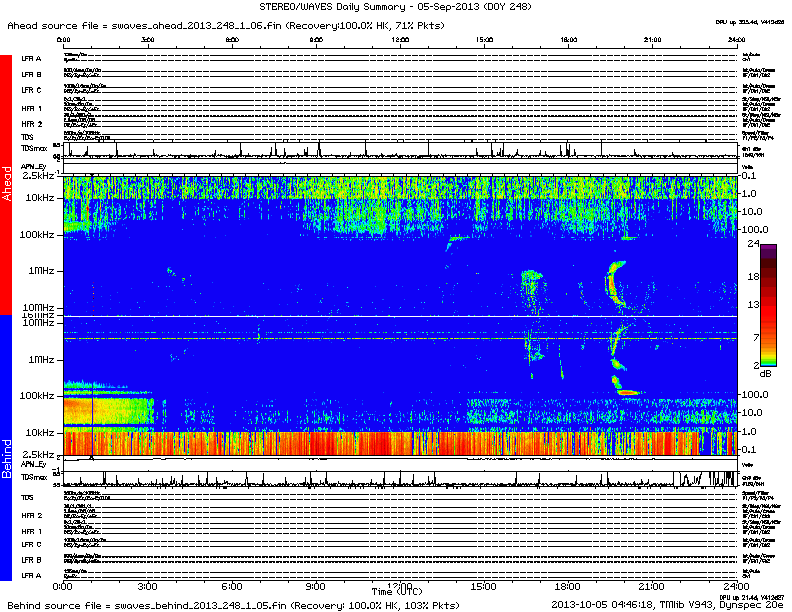
Task: Click the blue Behind spacecraft sidebar
Action: (x=6, y=450)
